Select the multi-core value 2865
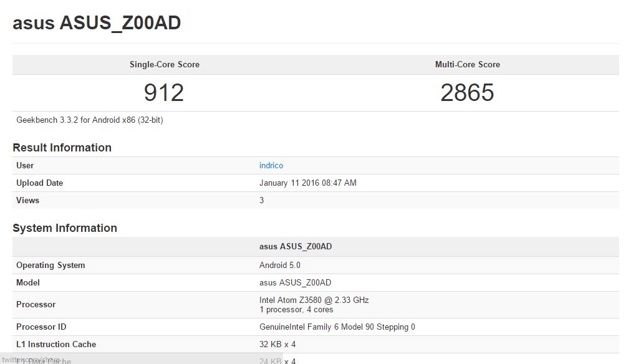Viewport: 626px width, 364px height. (467, 93)
